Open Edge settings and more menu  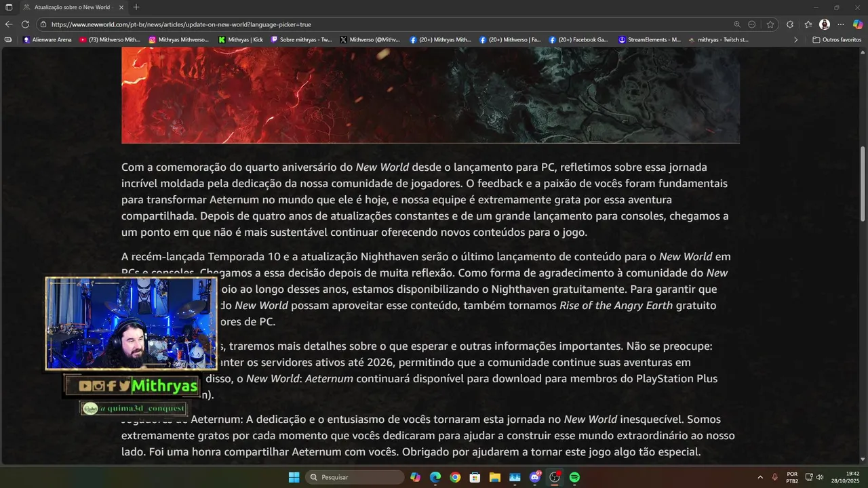pyautogui.click(x=841, y=24)
